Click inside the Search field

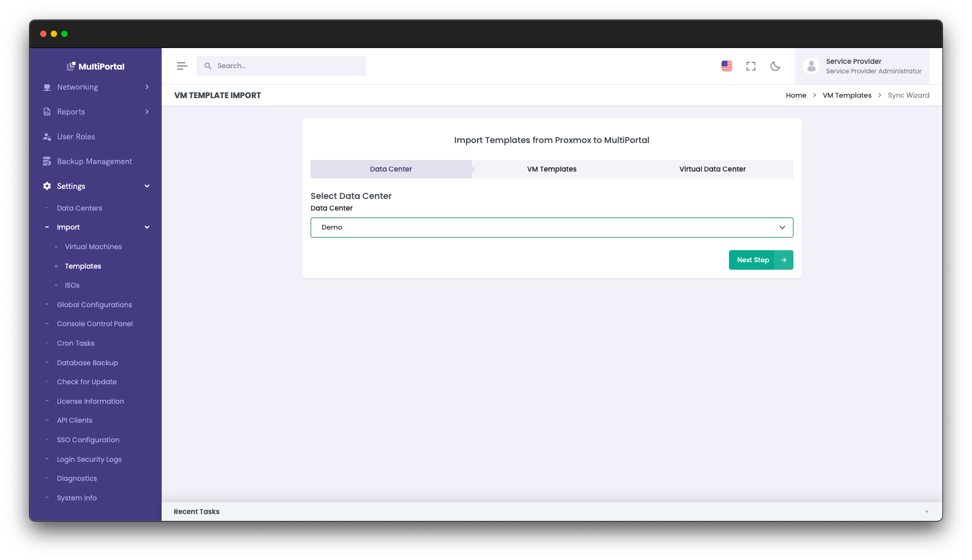pyautogui.click(x=281, y=65)
